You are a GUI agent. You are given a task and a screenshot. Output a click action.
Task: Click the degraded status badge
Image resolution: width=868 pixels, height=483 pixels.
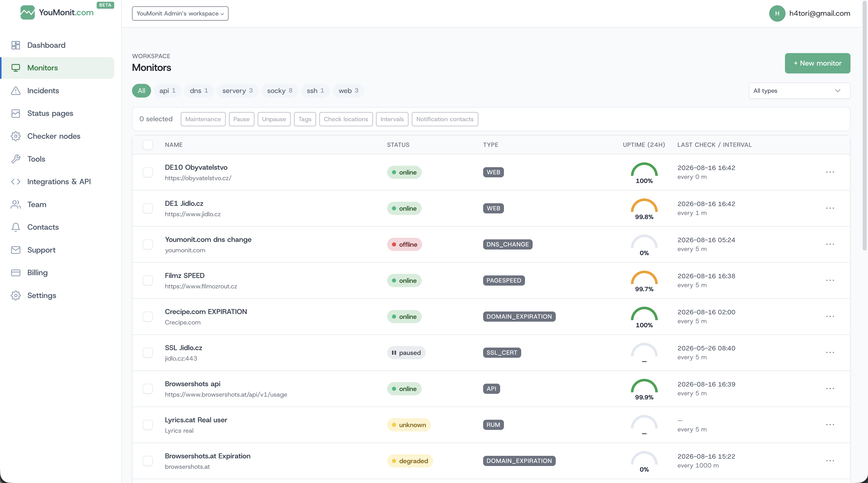pos(410,461)
